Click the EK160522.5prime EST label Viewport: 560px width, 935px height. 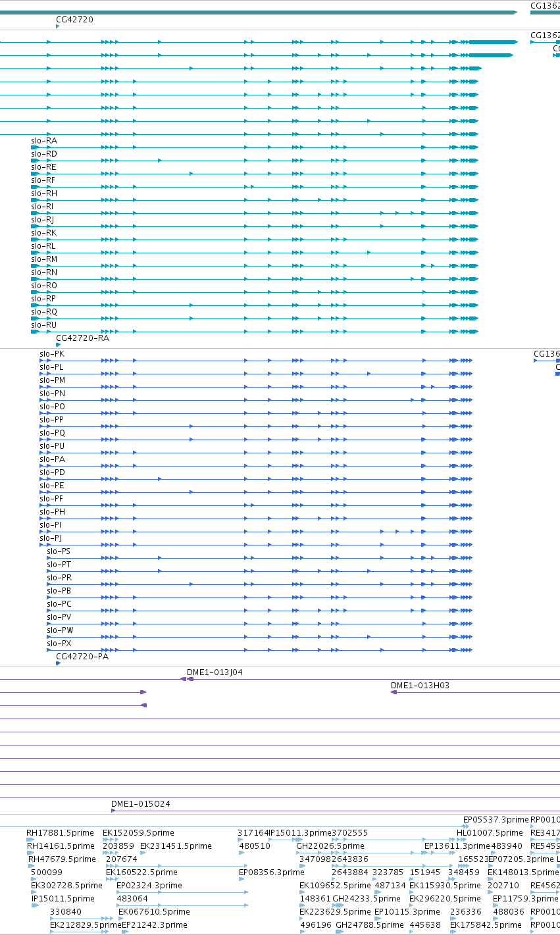click(x=141, y=872)
